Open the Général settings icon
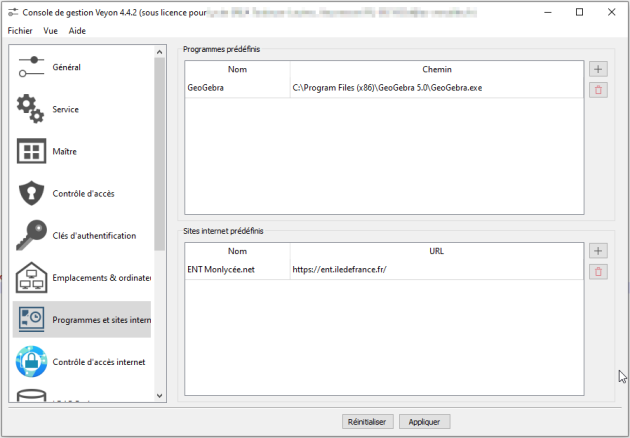Image resolution: width=630 pixels, height=438 pixels. click(31, 67)
